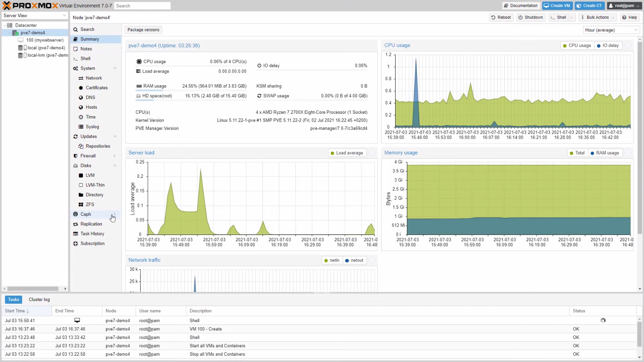Viewport: 644px width, 362px height.
Task: Open the Ceph configuration panel
Action: [86, 214]
